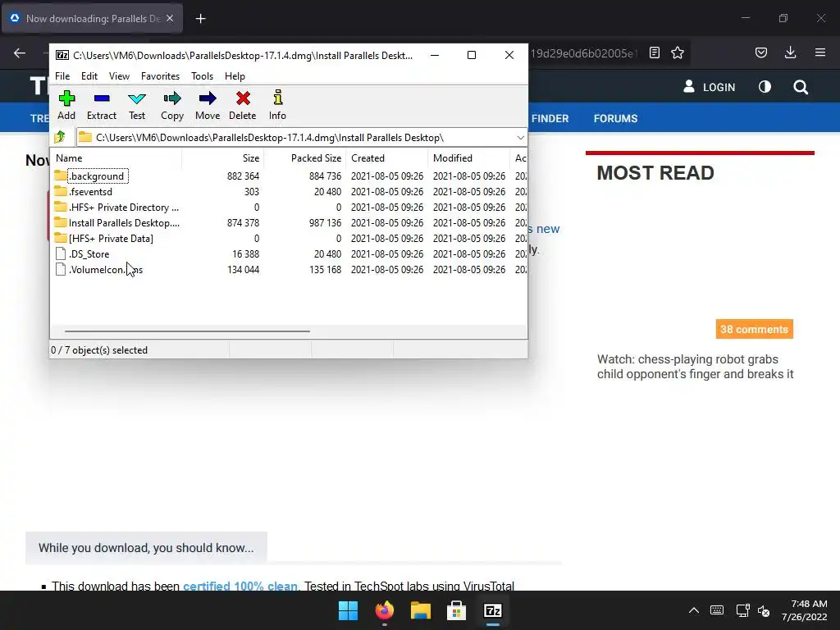Open the Info toolbar item
This screenshot has width=840, height=630.
(x=277, y=105)
